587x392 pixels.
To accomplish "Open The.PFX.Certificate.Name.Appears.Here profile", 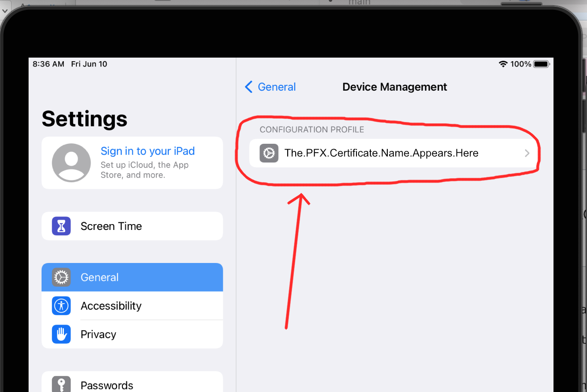I will tap(393, 153).
